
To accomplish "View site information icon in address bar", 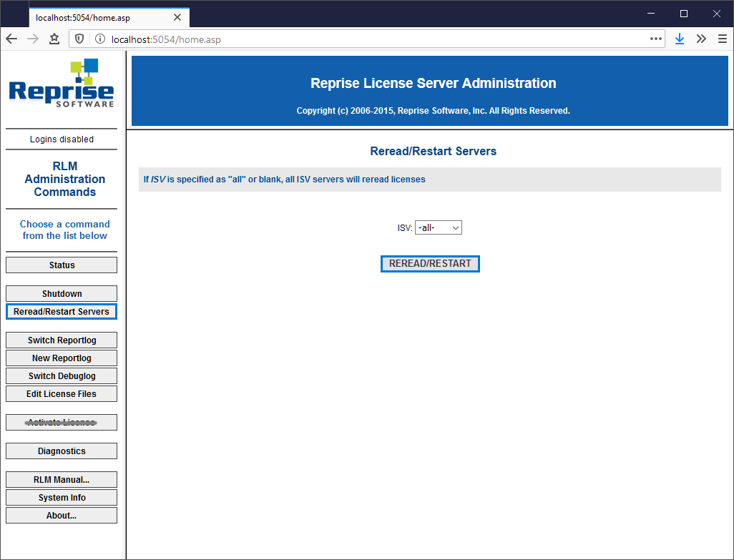I will (99, 39).
